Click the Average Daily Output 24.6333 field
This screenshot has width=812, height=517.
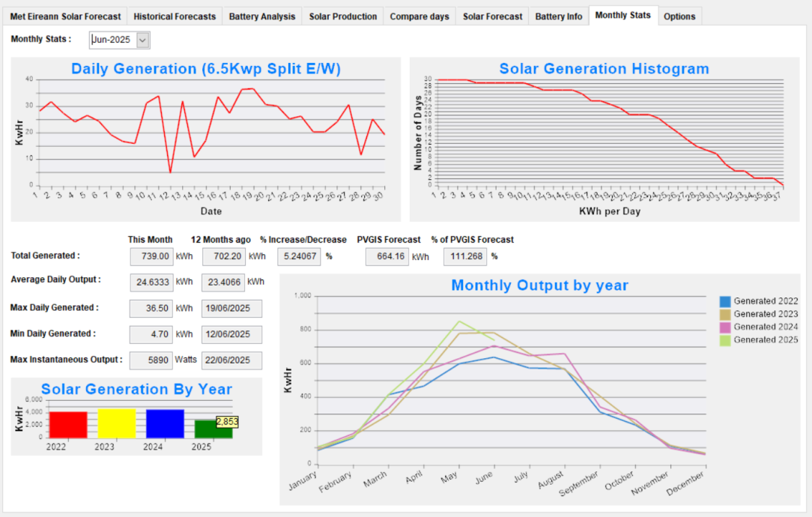click(x=151, y=282)
